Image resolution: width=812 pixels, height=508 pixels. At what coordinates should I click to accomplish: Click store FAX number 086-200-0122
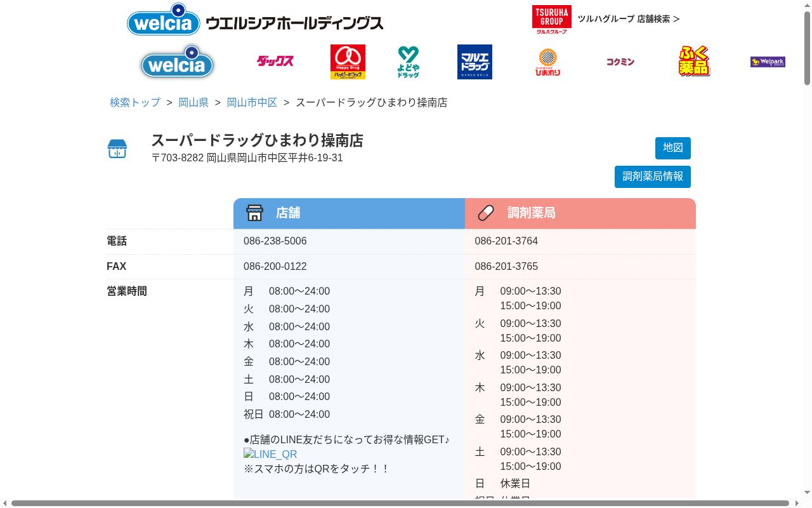pos(275,267)
